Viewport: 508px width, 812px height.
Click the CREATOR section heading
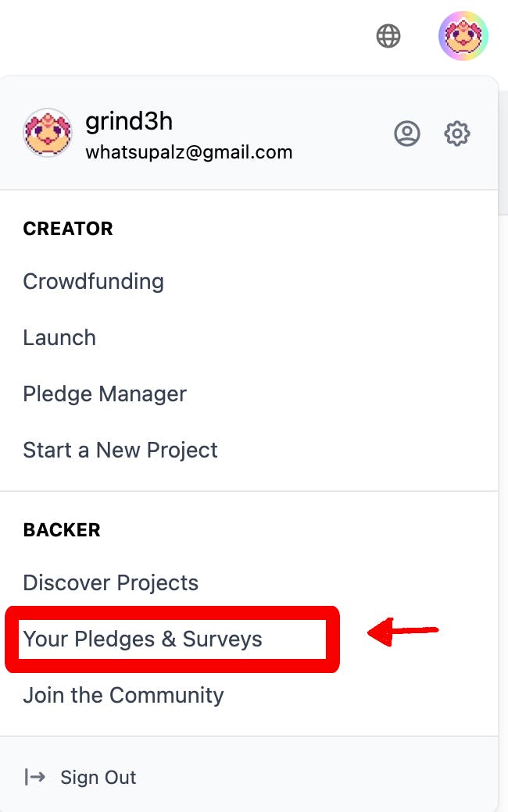(68, 229)
